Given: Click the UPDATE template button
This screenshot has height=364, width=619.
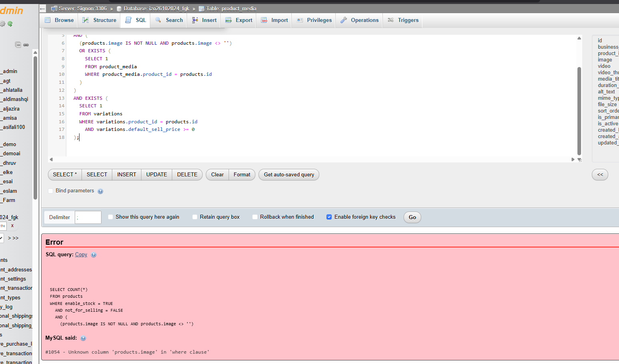Looking at the screenshot, I should [157, 174].
